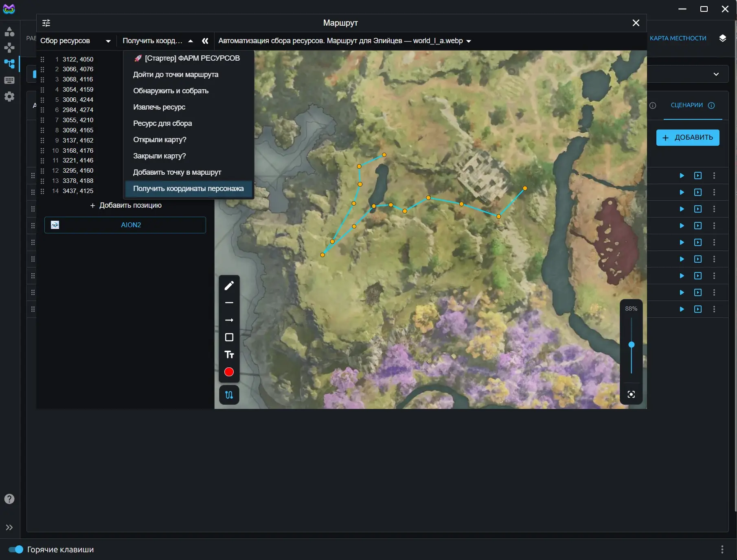Choose Получить координаты персонажа
Image resolution: width=737 pixels, height=560 pixels.
(x=189, y=189)
